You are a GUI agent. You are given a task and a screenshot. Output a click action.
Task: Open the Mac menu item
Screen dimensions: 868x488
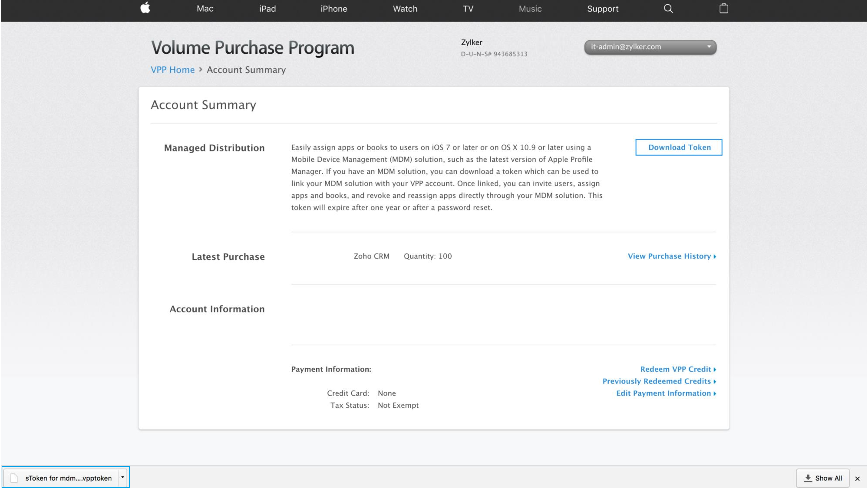(205, 9)
